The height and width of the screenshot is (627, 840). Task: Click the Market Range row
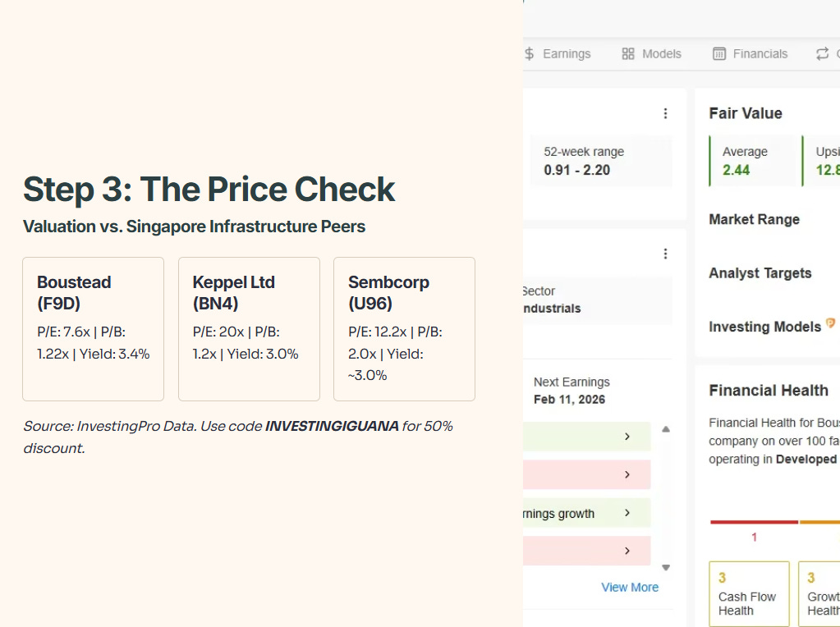(x=755, y=219)
